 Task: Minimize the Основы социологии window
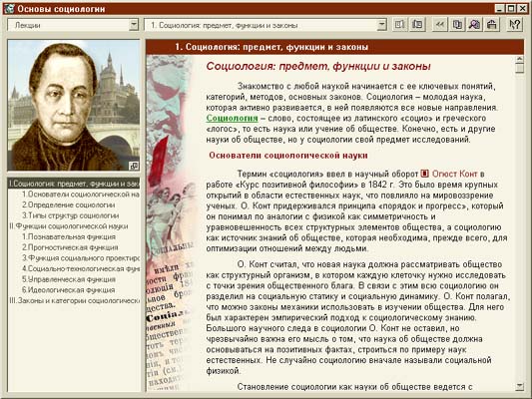[499, 9]
